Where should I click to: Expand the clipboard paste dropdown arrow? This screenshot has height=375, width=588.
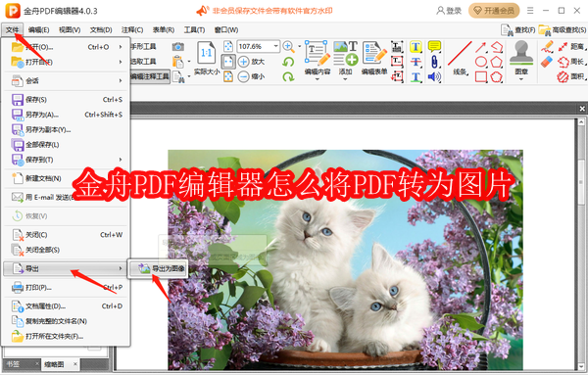tap(188, 62)
